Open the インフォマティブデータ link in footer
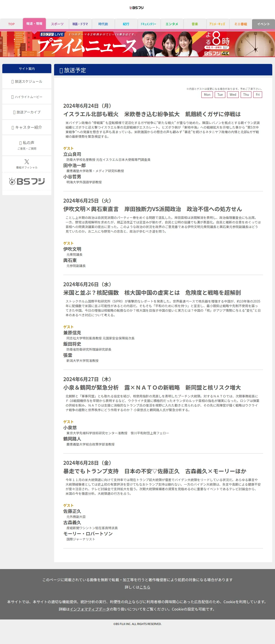Screen dimensions: 275x644 [x=90, y=609]
